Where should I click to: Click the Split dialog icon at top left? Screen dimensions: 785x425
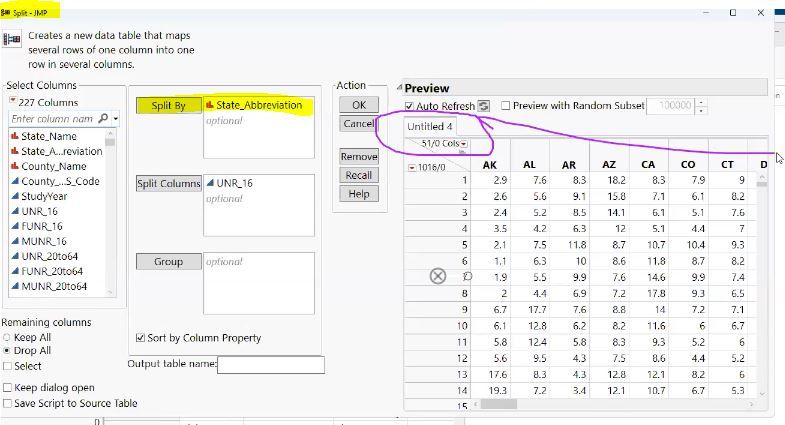tap(12, 40)
